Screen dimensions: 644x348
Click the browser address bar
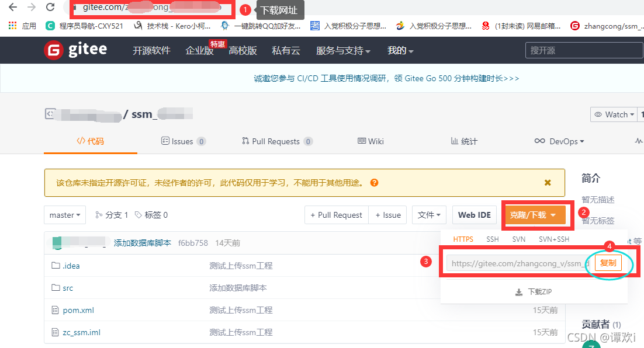(152, 8)
